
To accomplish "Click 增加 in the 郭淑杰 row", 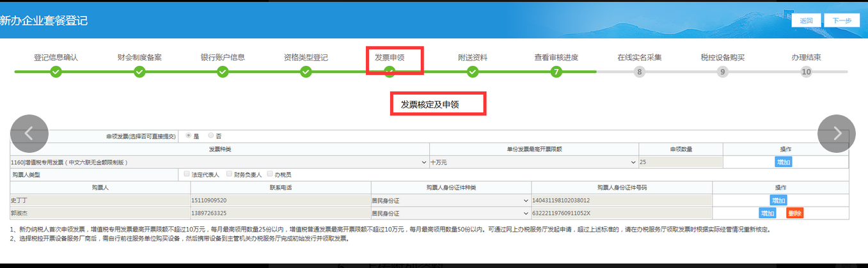I will 768,213.
